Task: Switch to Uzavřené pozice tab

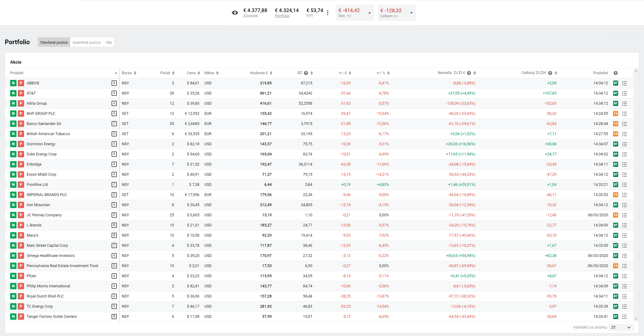Action: (x=86, y=42)
